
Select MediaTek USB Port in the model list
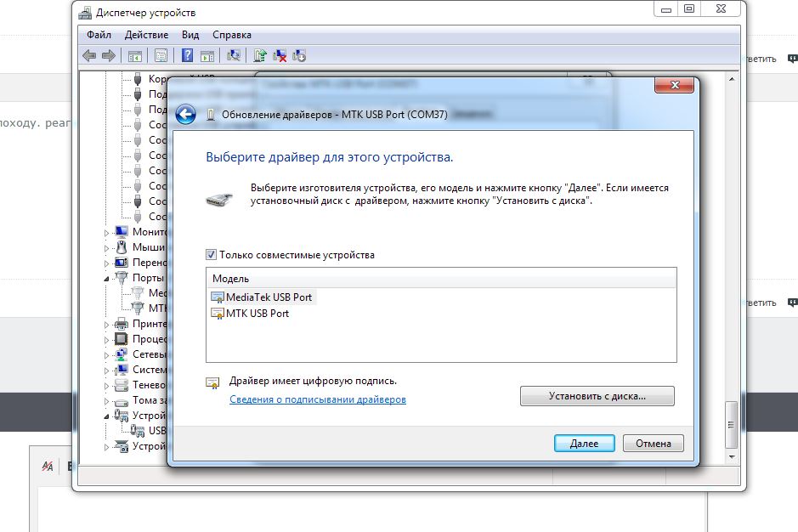point(263,297)
